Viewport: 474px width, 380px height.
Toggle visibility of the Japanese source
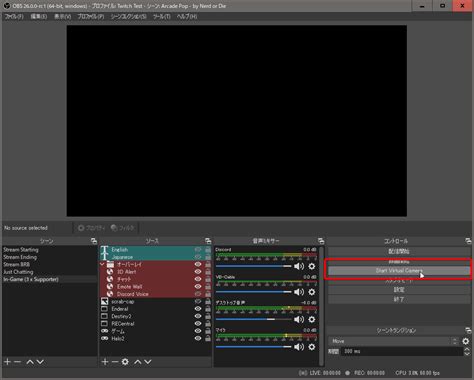click(198, 257)
